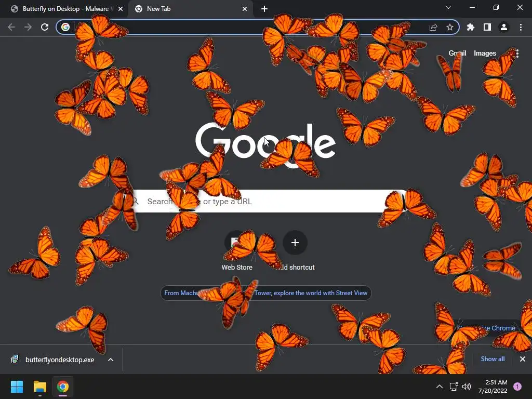Open the Chrome profile avatar menu
Viewport: 532px width, 399px height.
[x=504, y=27]
